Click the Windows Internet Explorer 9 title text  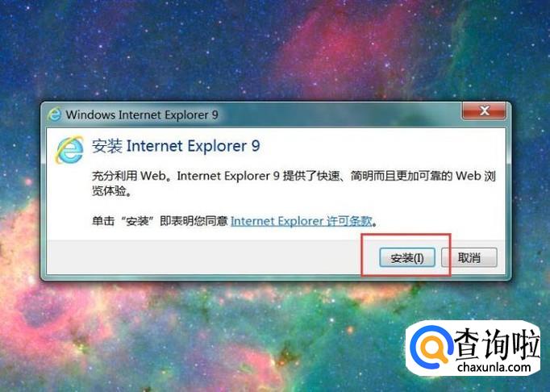[142, 115]
